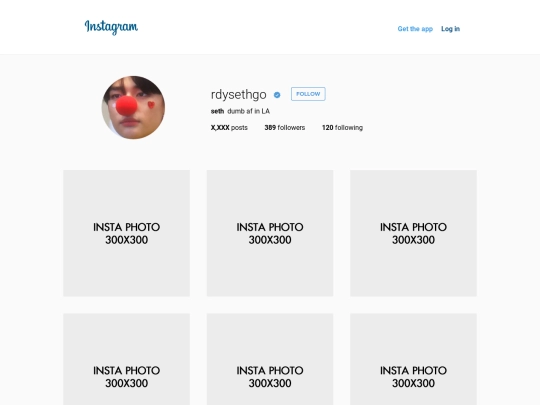Open the sixth Insta Photo placeholder in the grid

pos(414,359)
